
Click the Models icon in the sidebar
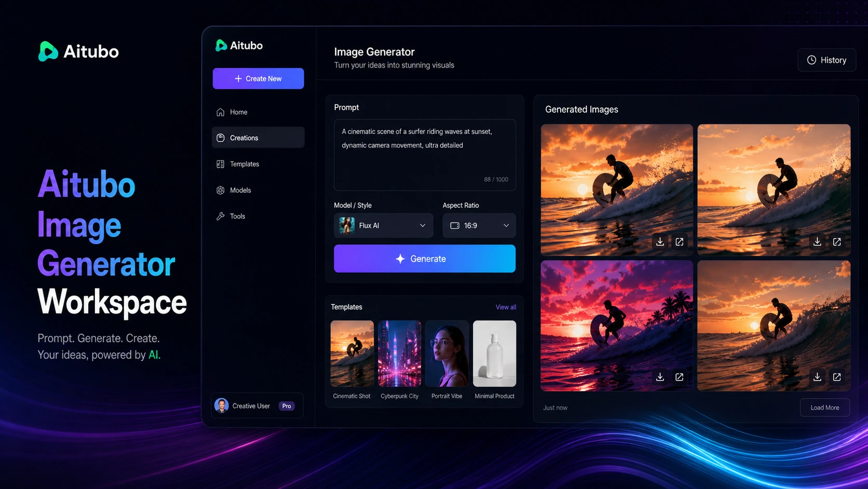(x=220, y=190)
